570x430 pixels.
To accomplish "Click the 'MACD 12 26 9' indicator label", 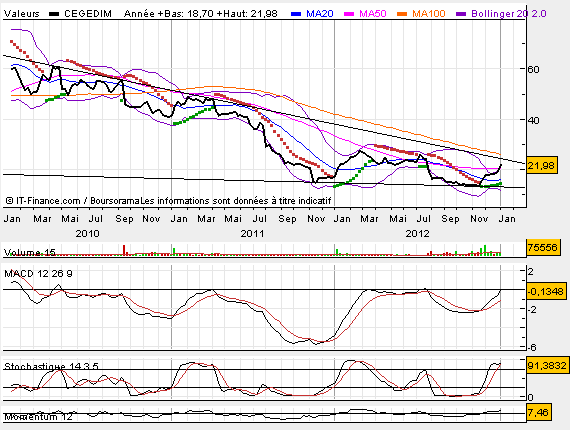I will click(x=39, y=273).
